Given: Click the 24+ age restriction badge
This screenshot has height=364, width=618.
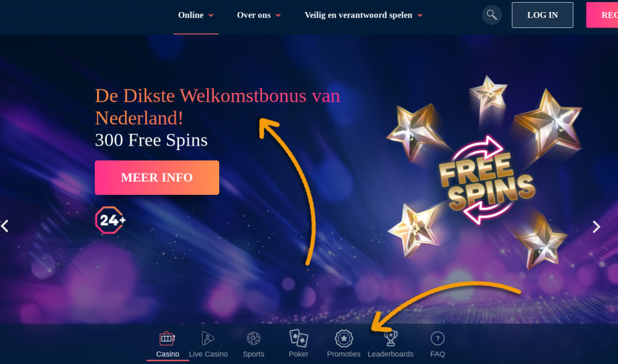Looking at the screenshot, I should click(x=110, y=220).
